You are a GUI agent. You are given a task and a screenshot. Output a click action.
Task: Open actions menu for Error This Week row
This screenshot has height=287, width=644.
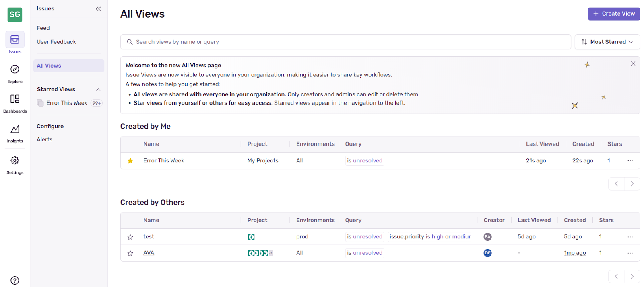pyautogui.click(x=630, y=161)
